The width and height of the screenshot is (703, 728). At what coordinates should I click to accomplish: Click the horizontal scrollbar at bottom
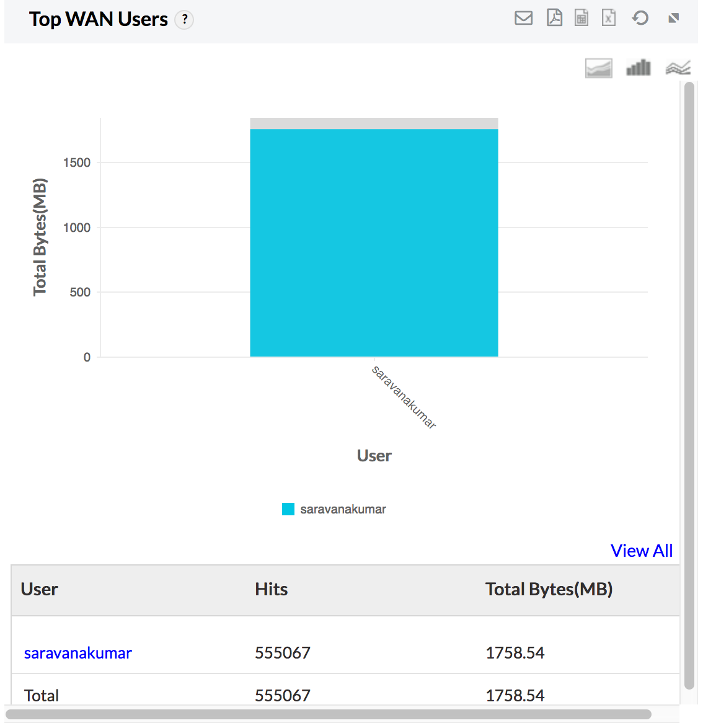329,714
